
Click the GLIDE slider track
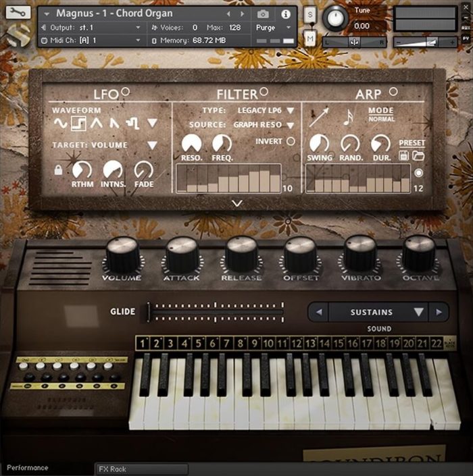(216, 312)
